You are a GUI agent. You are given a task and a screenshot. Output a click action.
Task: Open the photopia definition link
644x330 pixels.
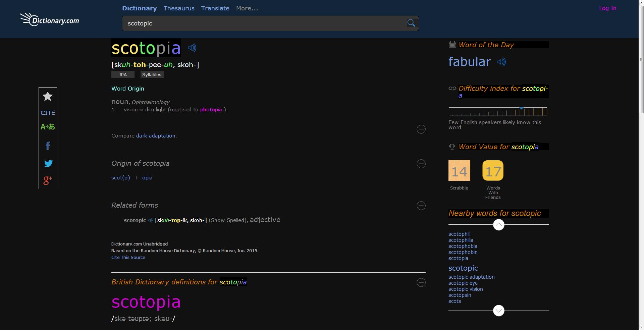coord(211,109)
